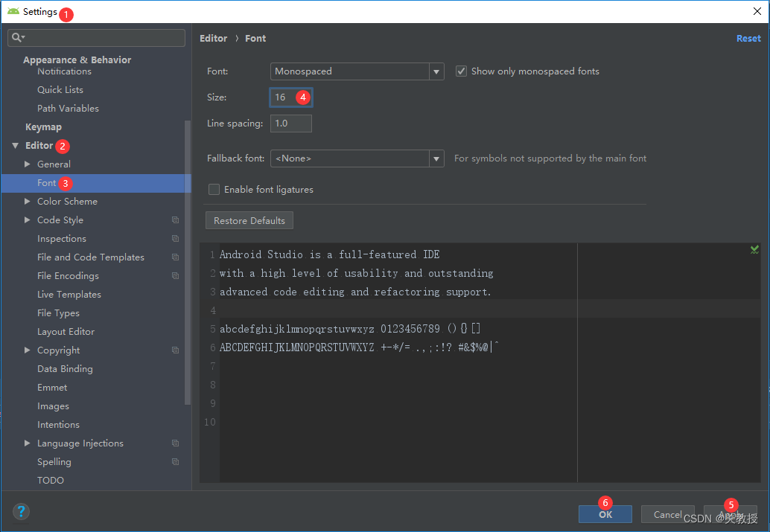Screen dimensions: 770x532
Task: Open File Types settings
Action: [x=58, y=313]
